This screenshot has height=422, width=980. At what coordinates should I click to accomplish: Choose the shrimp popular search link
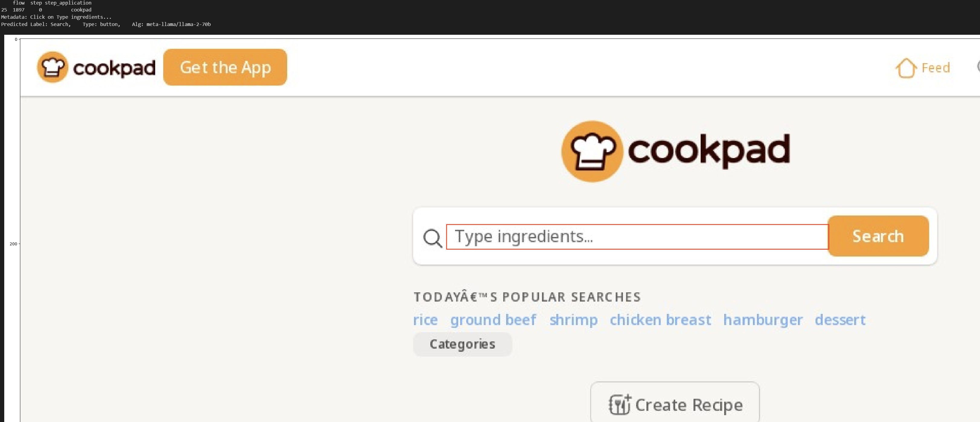(x=573, y=320)
